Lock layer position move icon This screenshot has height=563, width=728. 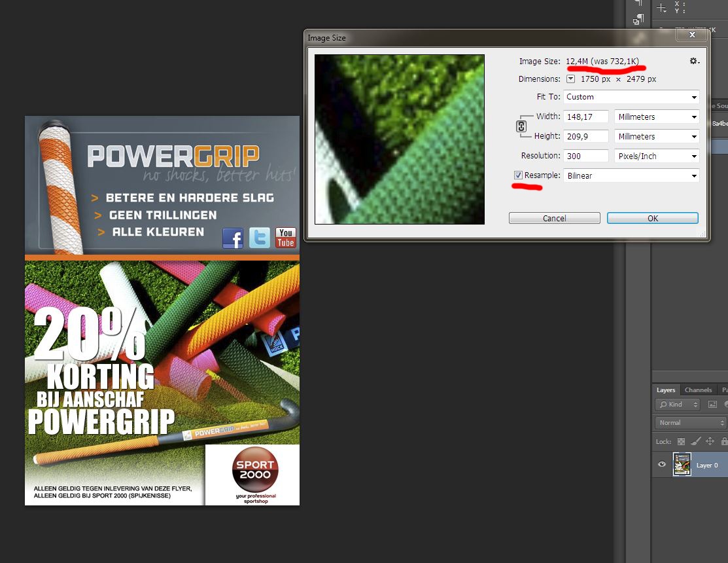click(710, 441)
